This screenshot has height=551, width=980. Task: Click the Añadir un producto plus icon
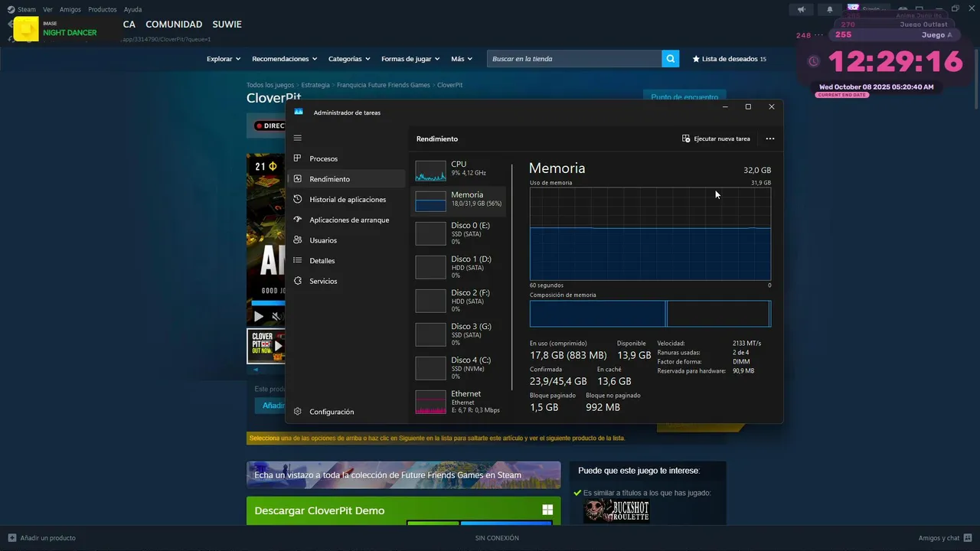tap(11, 538)
